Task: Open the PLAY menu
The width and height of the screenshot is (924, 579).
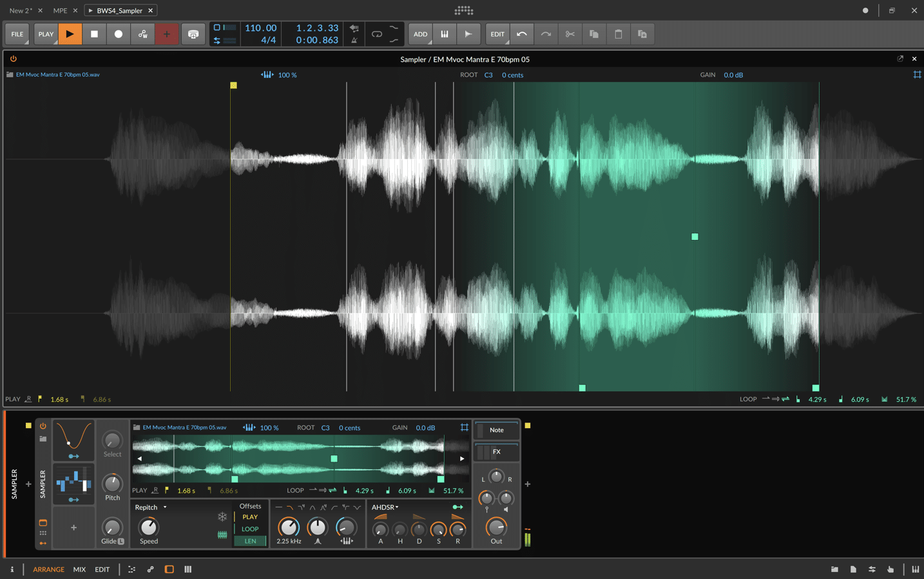Action: tap(46, 34)
